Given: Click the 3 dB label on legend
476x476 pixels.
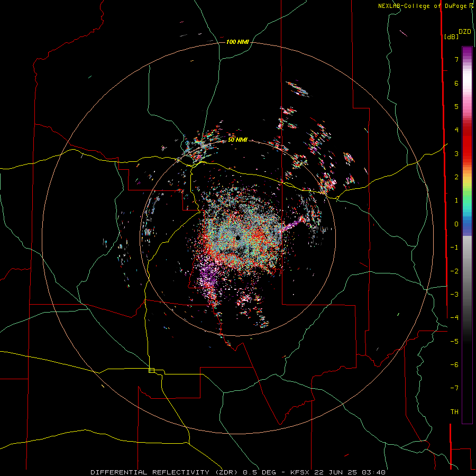Looking at the screenshot, I should (x=456, y=153).
